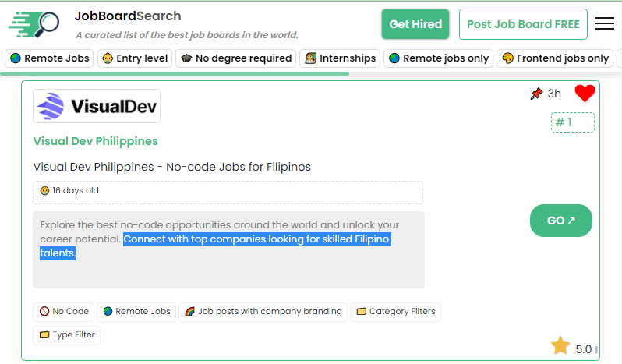The height and width of the screenshot is (364, 622).
Task: Click the gold star rating icon
Action: [560, 345]
